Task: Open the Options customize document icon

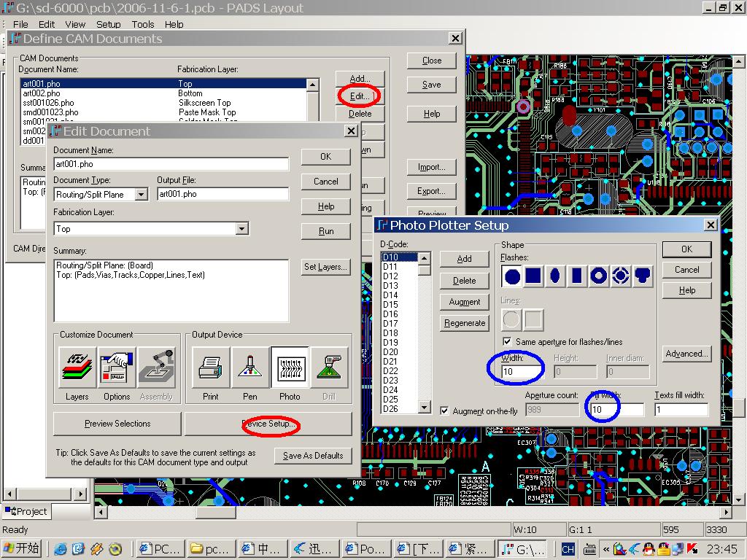Action: click(x=117, y=367)
